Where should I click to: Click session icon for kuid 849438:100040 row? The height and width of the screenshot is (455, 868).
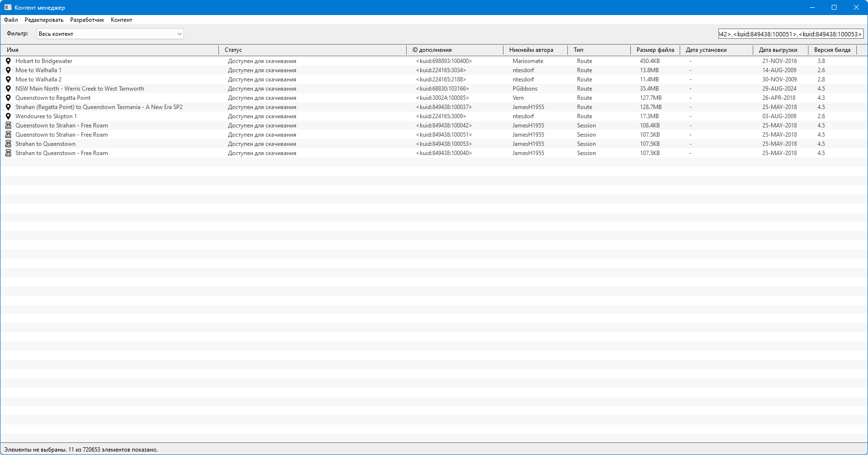(8, 153)
